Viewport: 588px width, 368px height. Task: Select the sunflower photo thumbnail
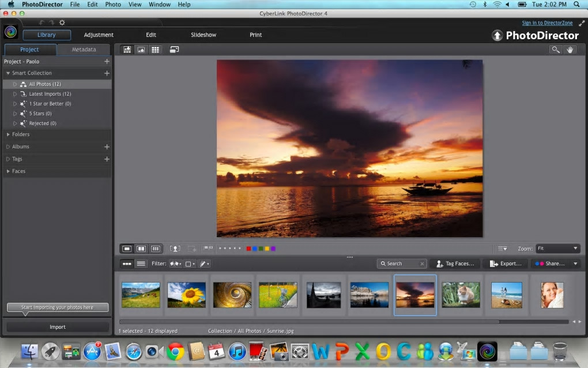point(186,295)
